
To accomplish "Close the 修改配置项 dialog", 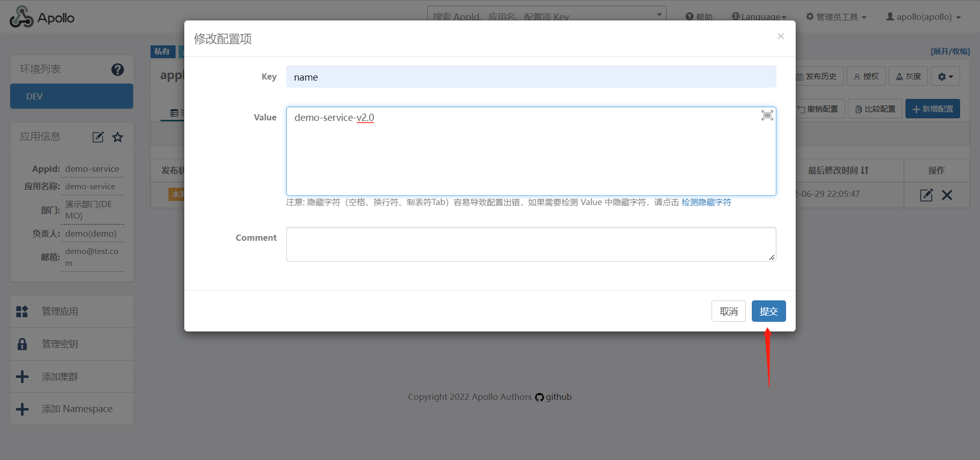I will [780, 36].
